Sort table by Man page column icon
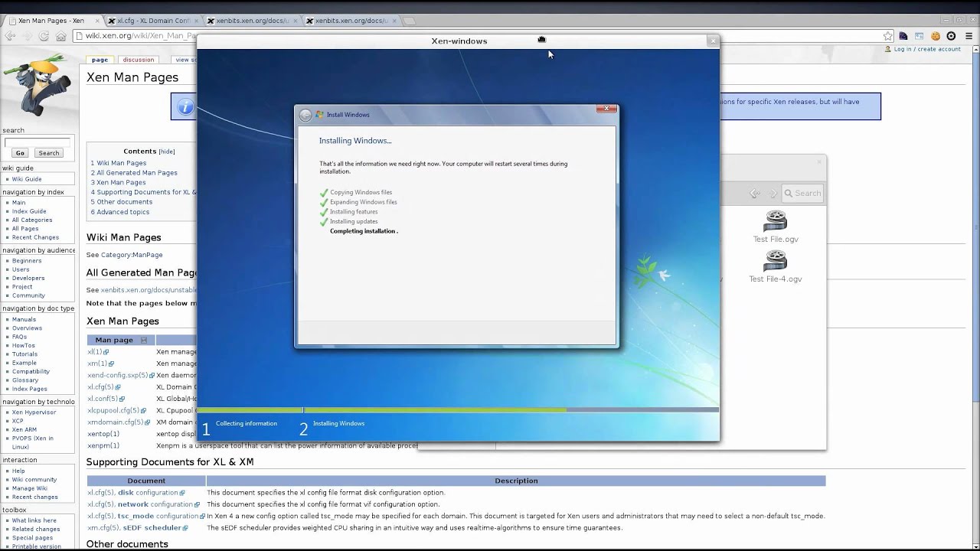This screenshot has width=980, height=551. click(143, 340)
